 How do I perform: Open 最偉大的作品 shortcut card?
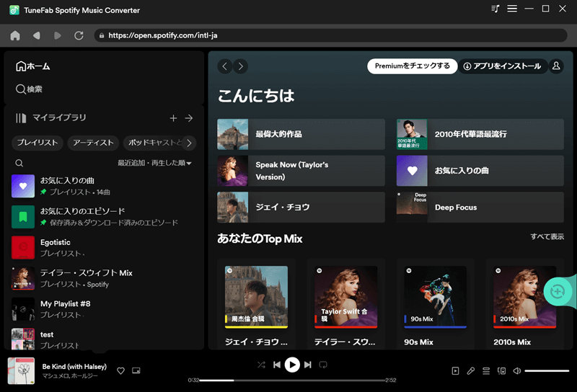point(301,134)
